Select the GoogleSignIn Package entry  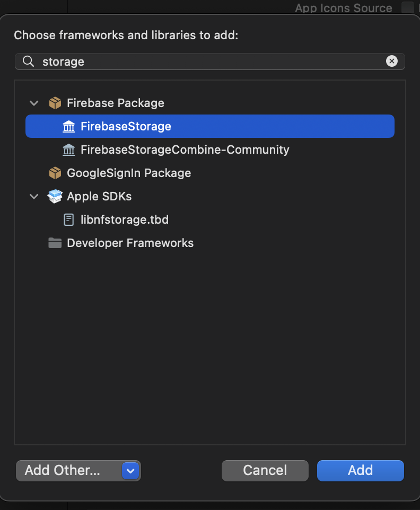coord(129,173)
